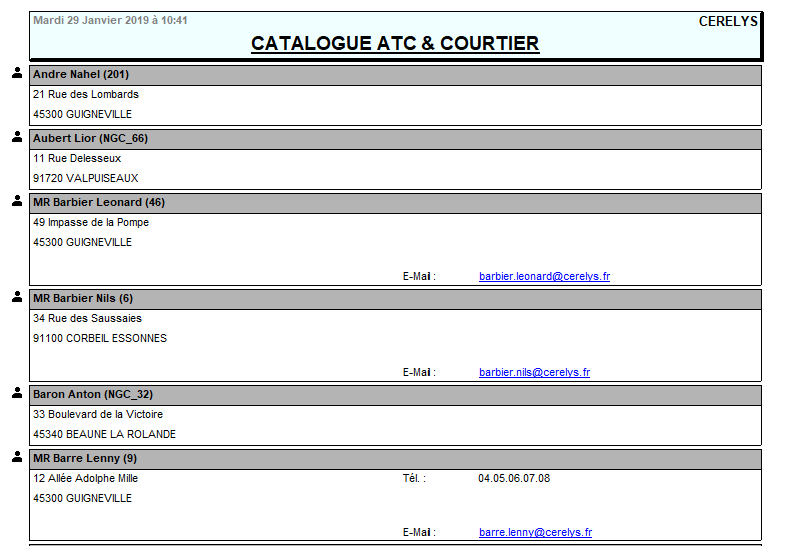Select the MR Barre Lenny (9) header
Screen dimensions: 791x546
[x=395, y=459]
